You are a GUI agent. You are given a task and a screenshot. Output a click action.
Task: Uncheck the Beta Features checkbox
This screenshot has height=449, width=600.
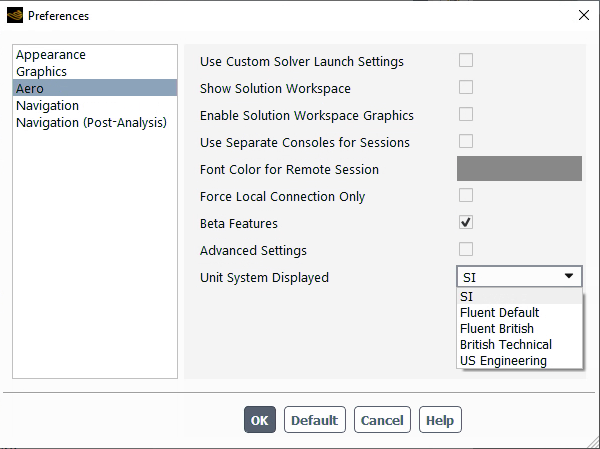coord(466,223)
